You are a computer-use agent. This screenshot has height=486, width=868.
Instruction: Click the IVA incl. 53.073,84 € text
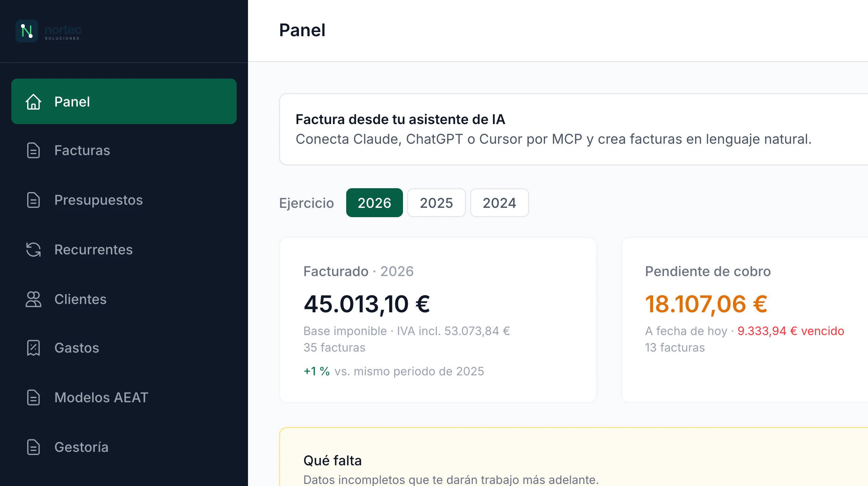pyautogui.click(x=453, y=331)
